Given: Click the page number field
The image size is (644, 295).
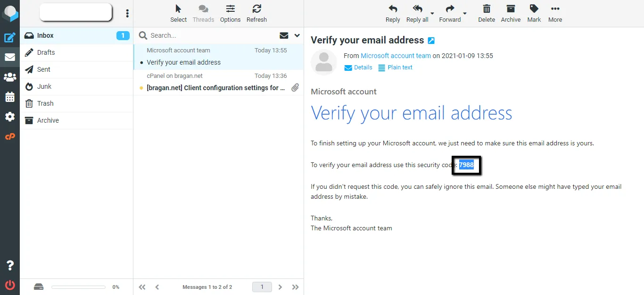Looking at the screenshot, I should [x=262, y=287].
